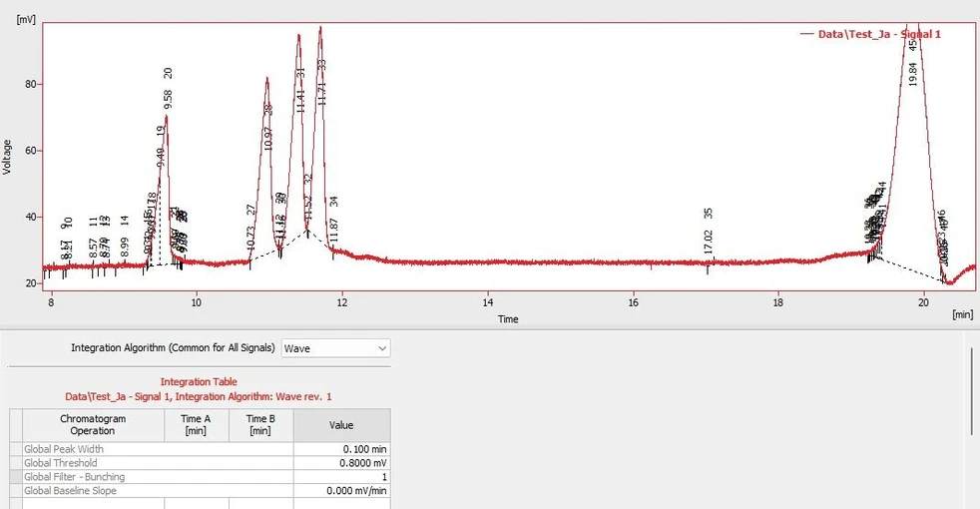Click the Integration Table title
Screen dimensions: 980x509
click(199, 381)
